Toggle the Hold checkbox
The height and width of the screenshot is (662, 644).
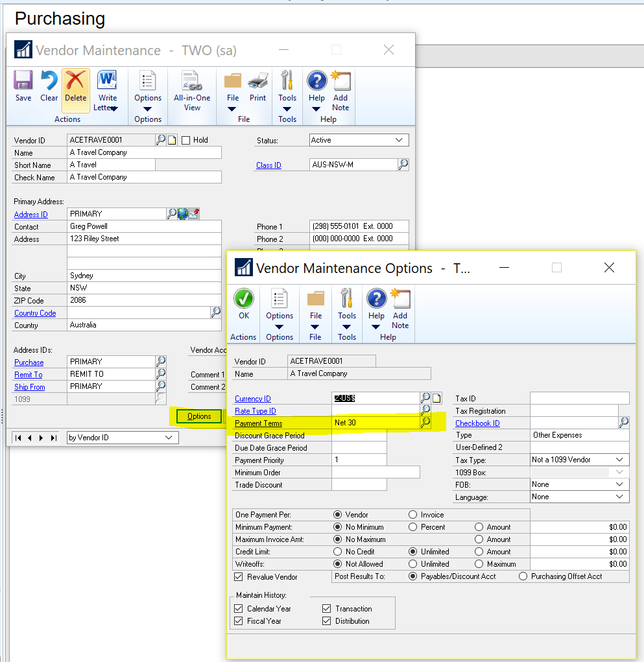click(x=186, y=140)
